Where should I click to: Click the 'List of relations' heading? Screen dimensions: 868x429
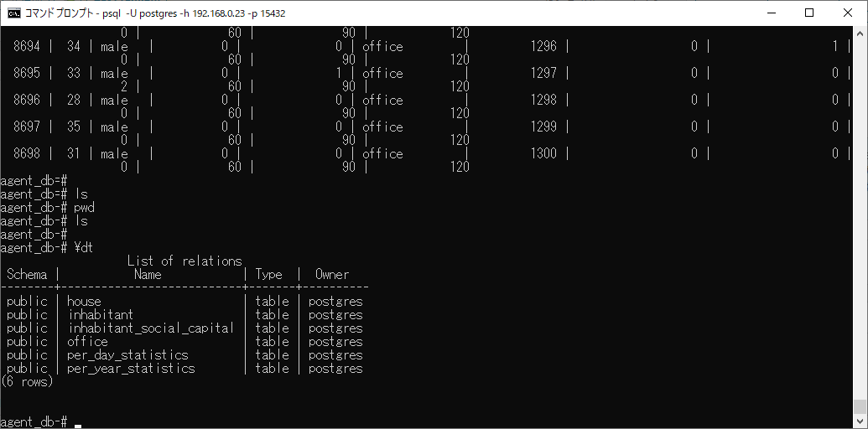tap(185, 261)
